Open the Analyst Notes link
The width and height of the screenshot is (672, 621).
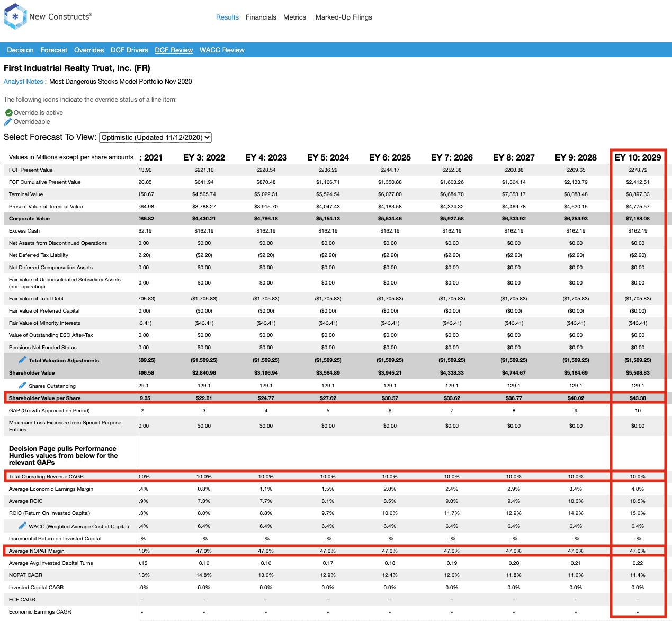23,82
